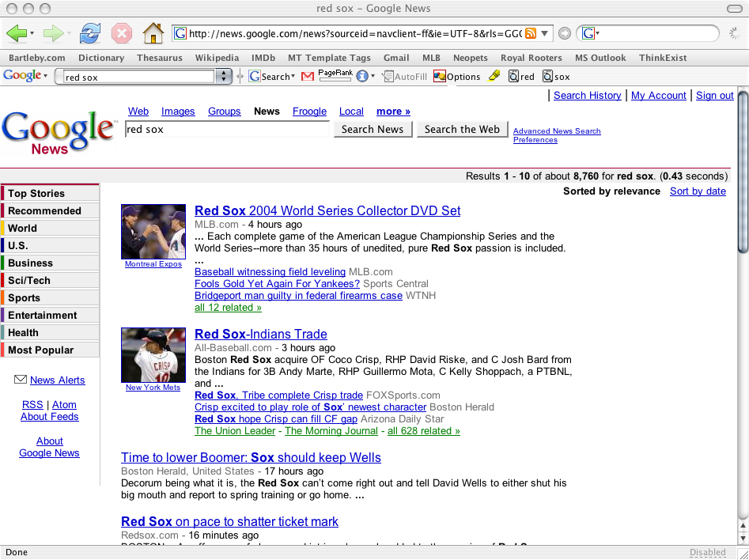
Task: Find the word 'red' on page
Action: (x=521, y=77)
